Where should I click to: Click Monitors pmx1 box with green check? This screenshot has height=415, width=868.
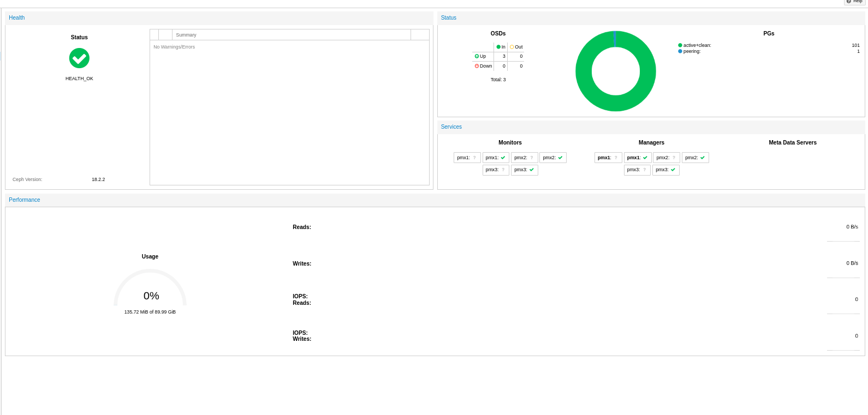pos(496,158)
